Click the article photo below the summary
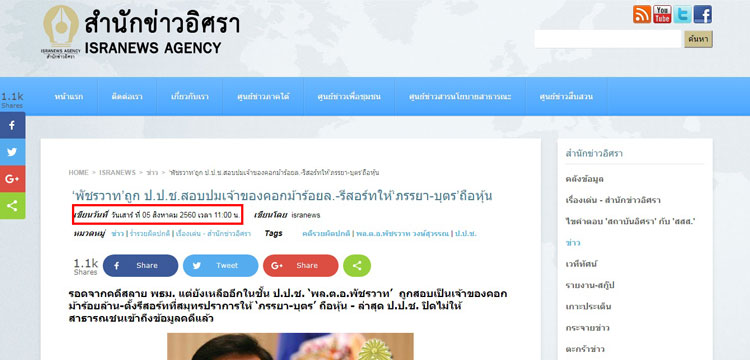The width and height of the screenshot is (750, 360). pos(290,347)
